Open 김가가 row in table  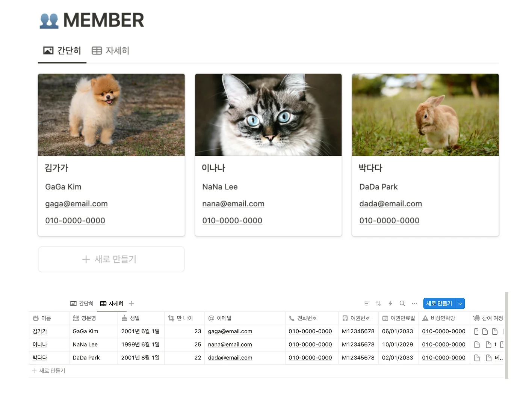(x=40, y=331)
